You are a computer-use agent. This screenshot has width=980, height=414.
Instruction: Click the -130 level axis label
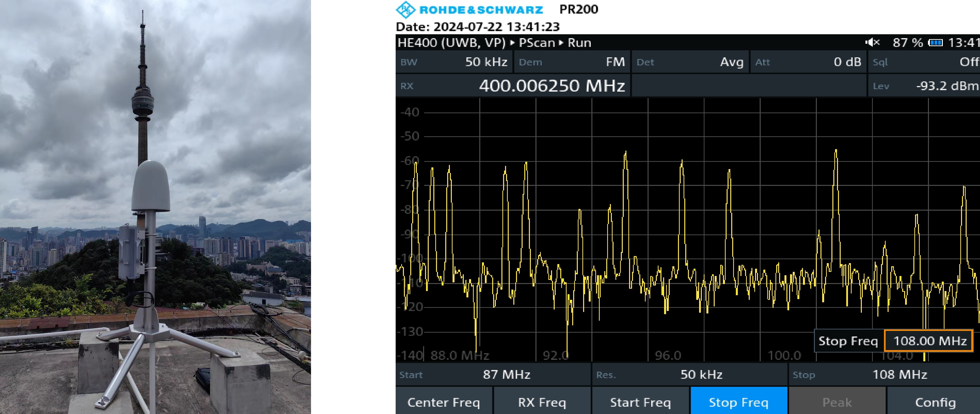point(410,331)
